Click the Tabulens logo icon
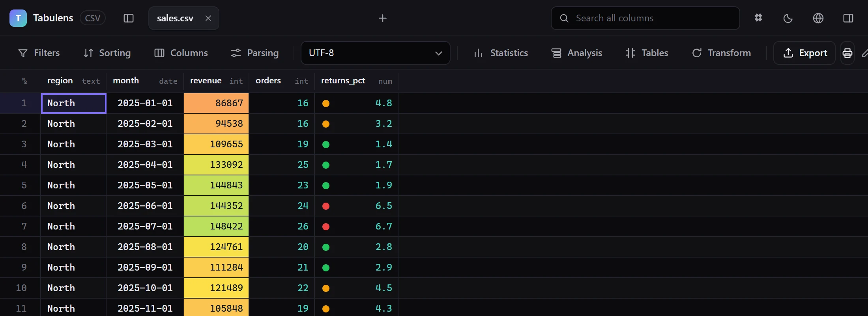The image size is (868, 316). pos(18,18)
